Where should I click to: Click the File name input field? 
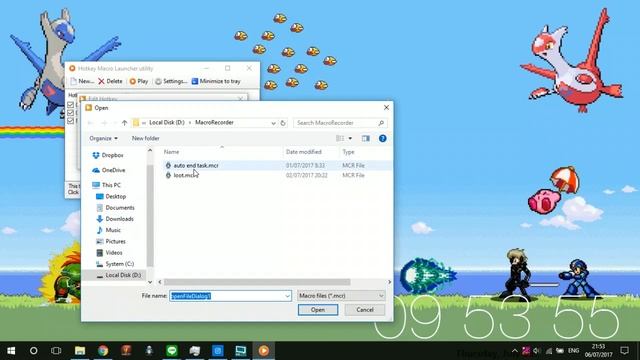[x=227, y=296]
